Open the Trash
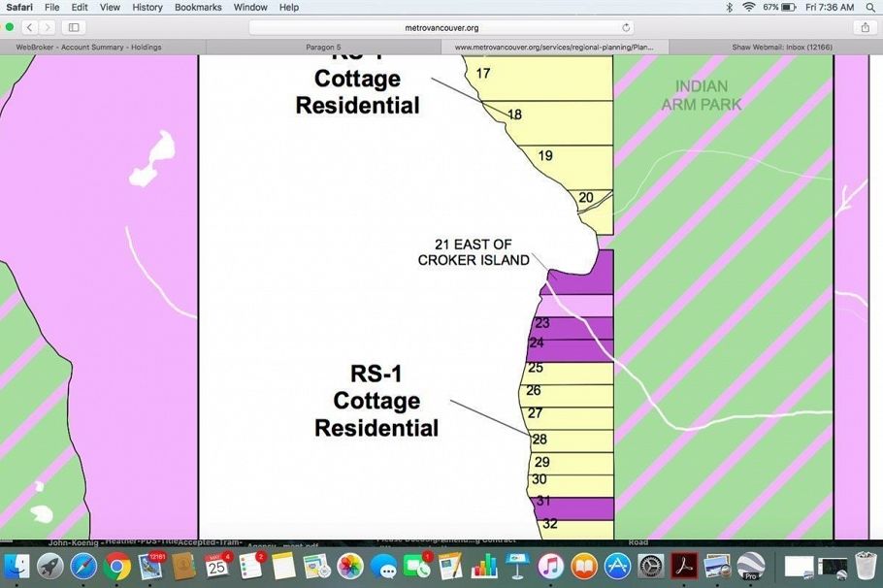 (864, 566)
